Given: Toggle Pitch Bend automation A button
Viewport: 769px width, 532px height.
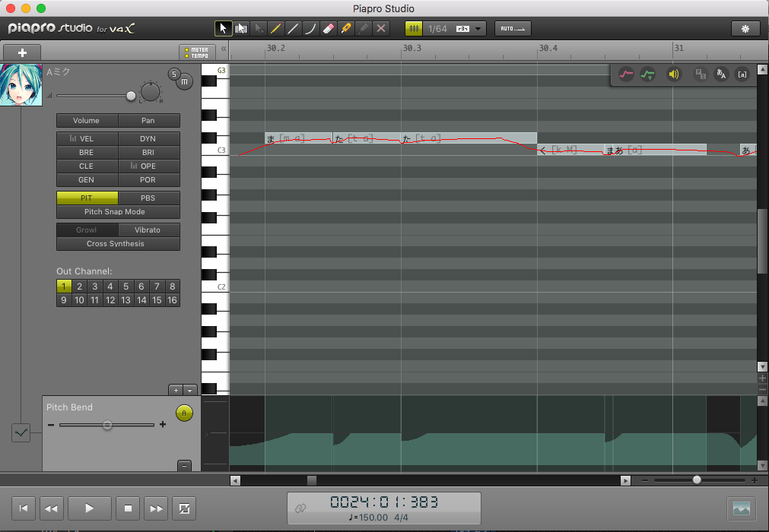Looking at the screenshot, I should (x=184, y=413).
